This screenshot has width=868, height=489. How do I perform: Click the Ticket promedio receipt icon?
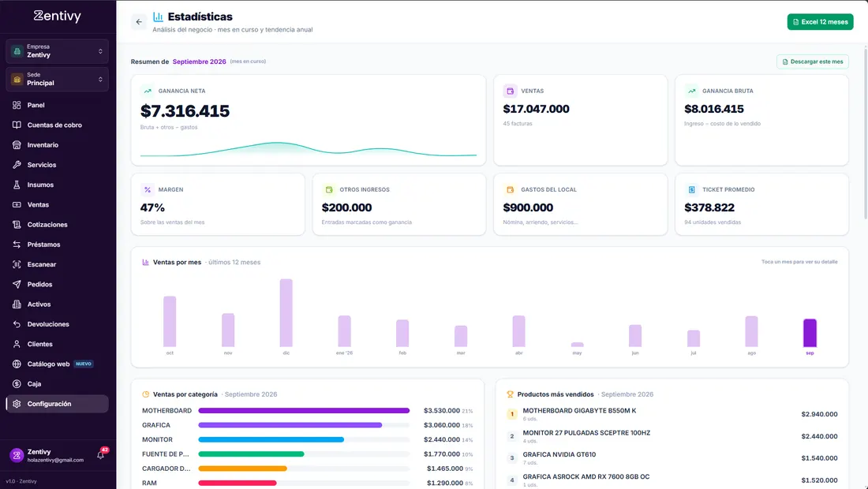click(x=691, y=190)
